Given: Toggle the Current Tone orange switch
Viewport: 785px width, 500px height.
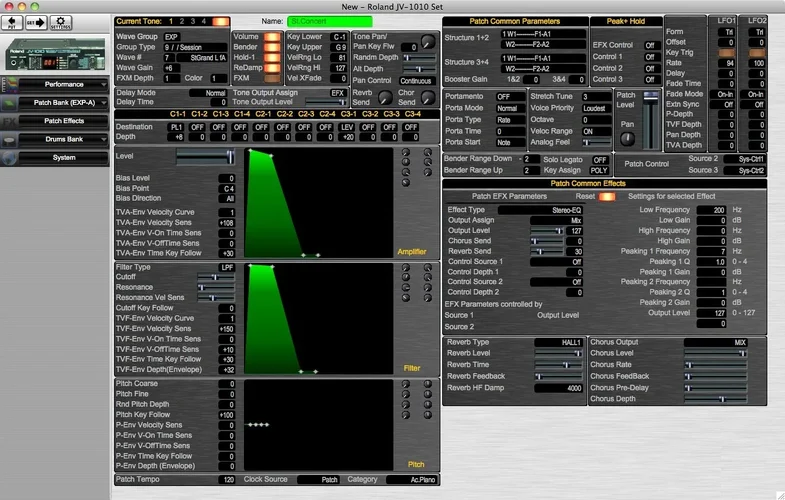Looking at the screenshot, I should tap(221, 22).
